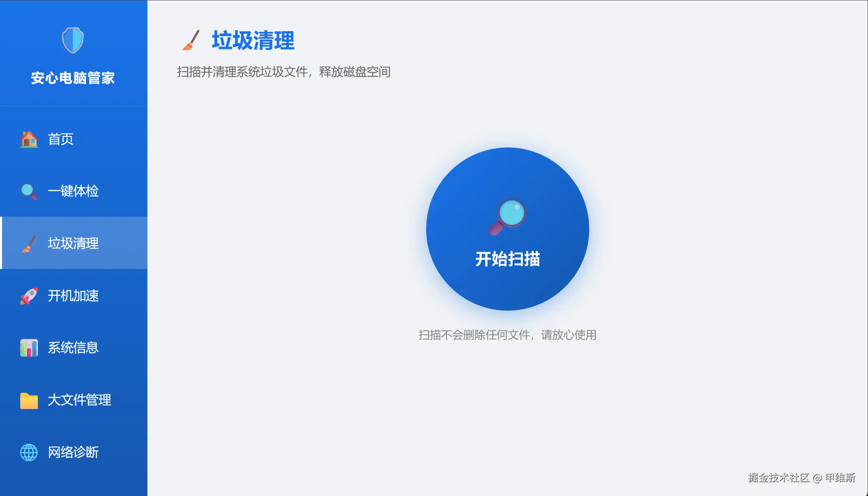Viewport: 868px width, 496px height.
Task: Click the yellow folder icon in the sidebar
Action: click(x=29, y=400)
